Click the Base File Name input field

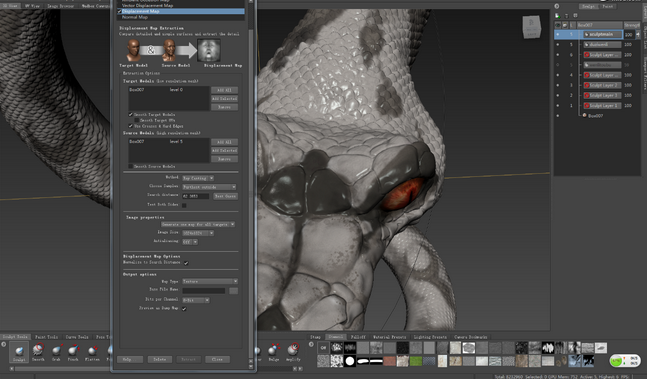[204, 291]
